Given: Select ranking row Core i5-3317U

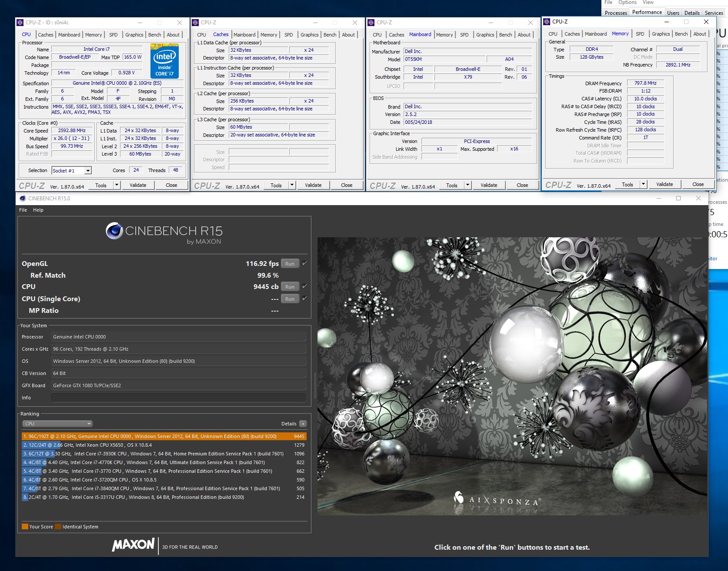Looking at the screenshot, I should (164, 497).
